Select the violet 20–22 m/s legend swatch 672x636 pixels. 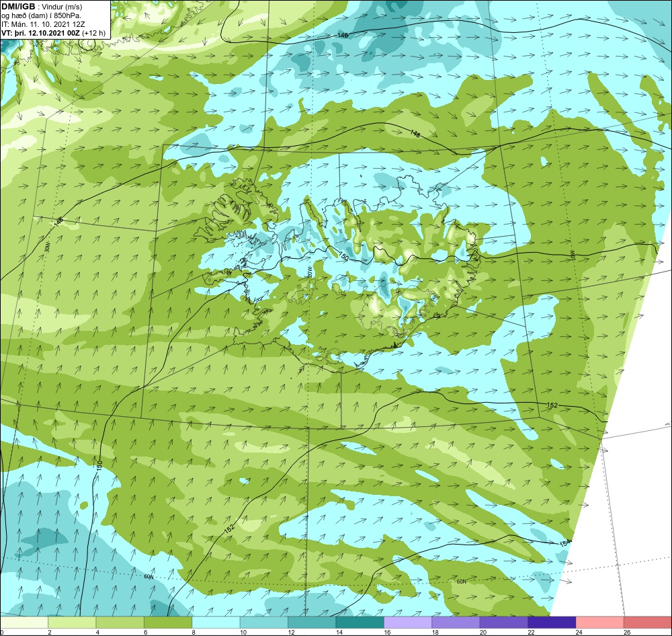[x=504, y=623]
